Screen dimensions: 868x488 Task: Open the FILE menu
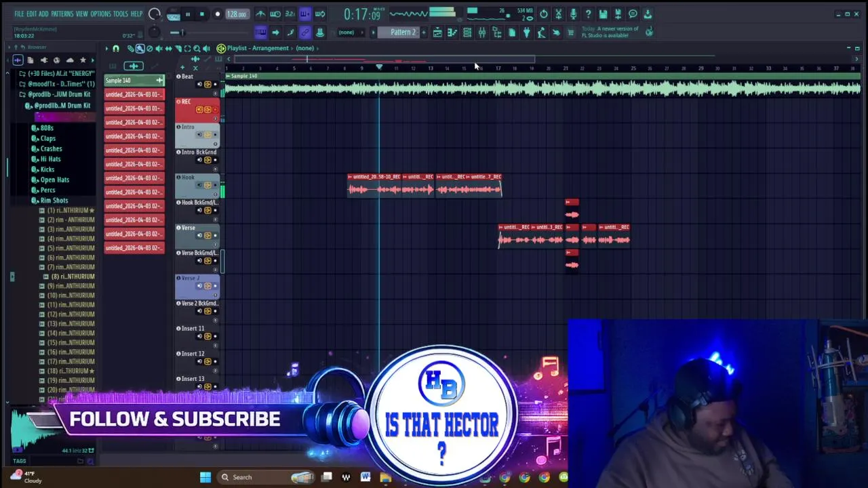click(x=19, y=14)
